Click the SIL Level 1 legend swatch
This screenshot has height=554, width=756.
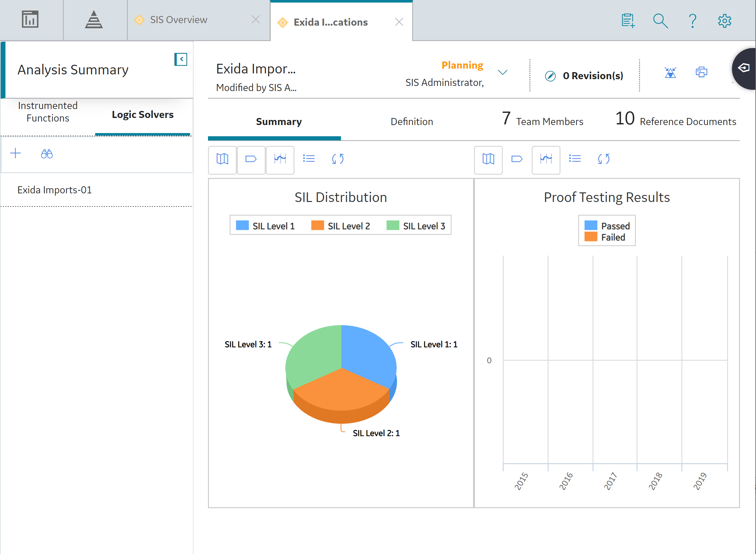point(242,225)
